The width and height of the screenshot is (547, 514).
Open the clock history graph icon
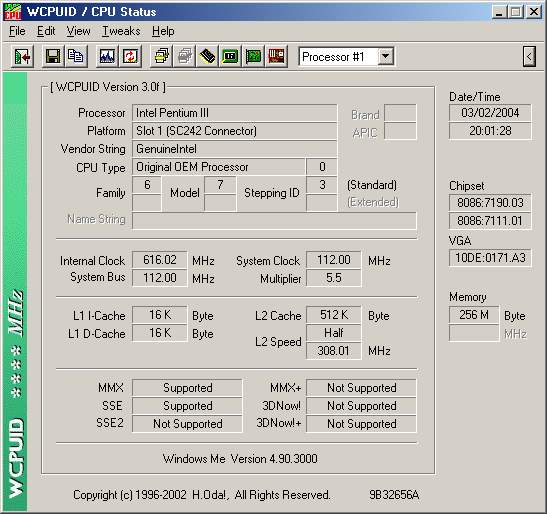(107, 56)
